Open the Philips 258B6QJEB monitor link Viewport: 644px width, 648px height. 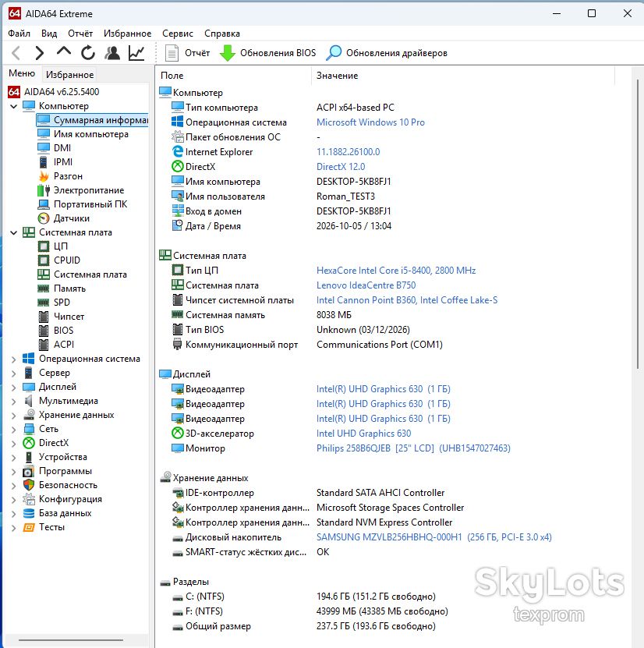[413, 448]
